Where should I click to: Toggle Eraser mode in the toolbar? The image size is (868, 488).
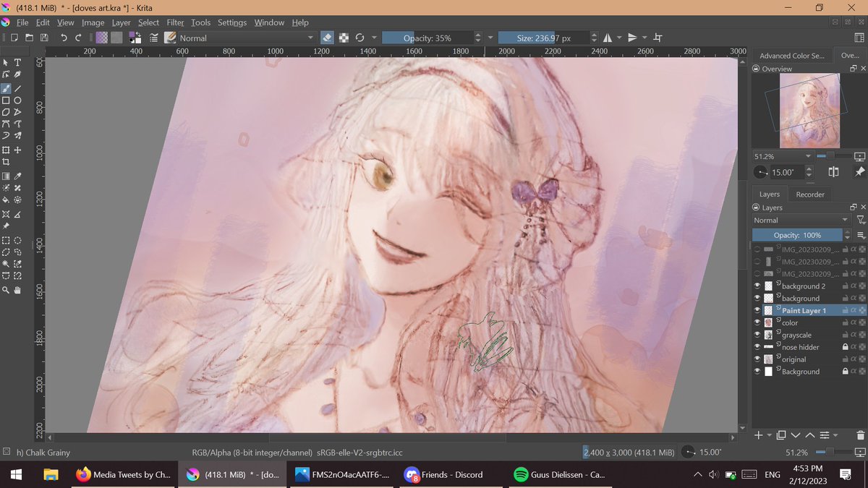click(326, 38)
